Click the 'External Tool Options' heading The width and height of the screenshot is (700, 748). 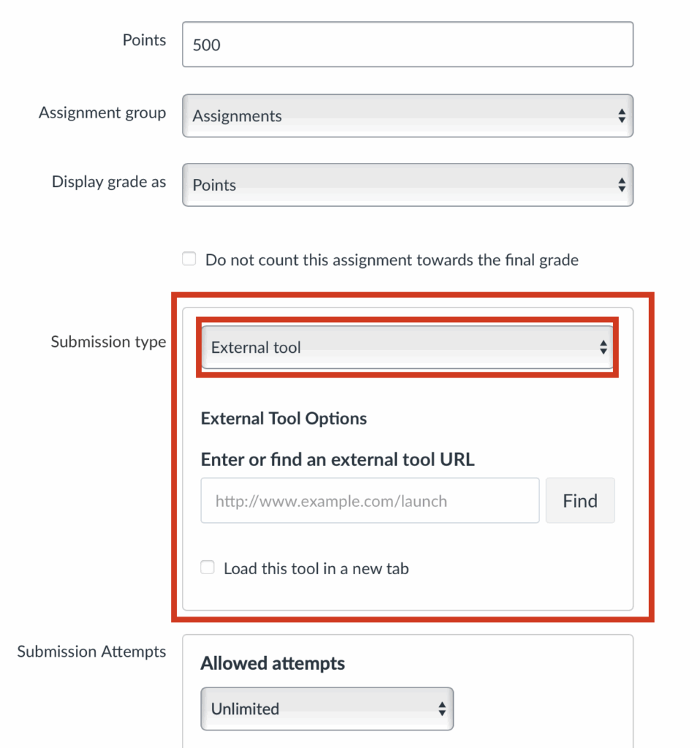tap(284, 419)
